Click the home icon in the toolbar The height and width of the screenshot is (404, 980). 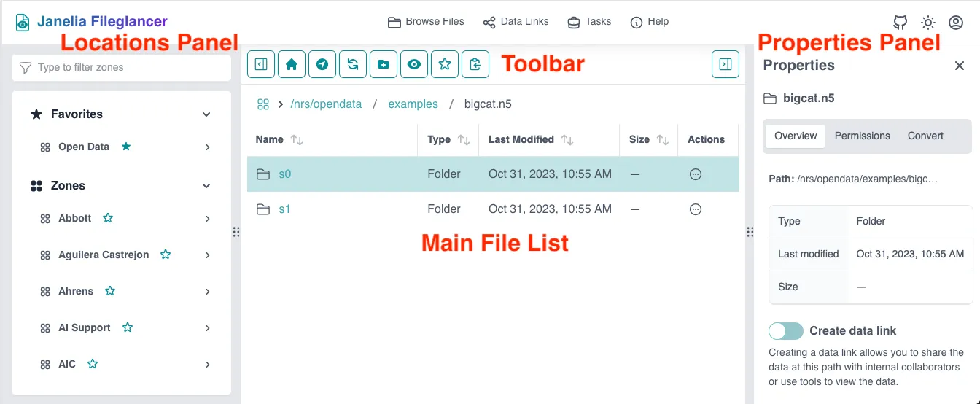(x=292, y=64)
